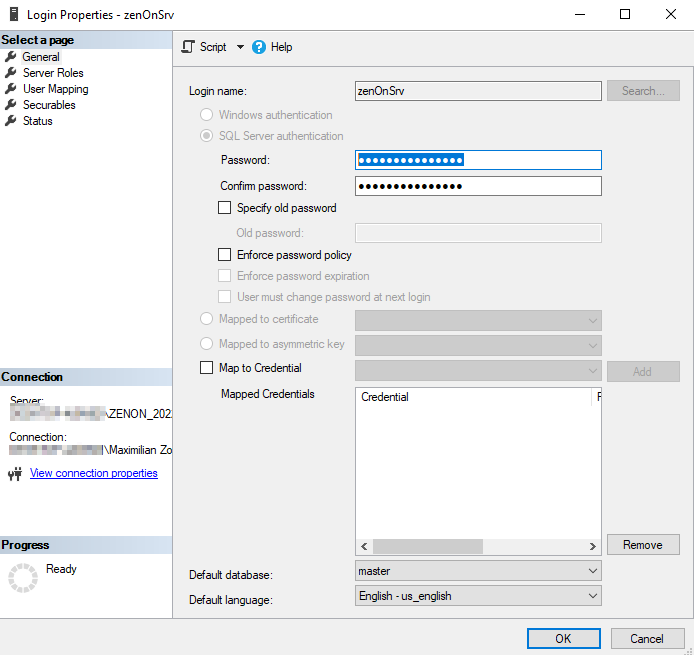This screenshot has width=694, height=655.
Task: Click the wrench icon beside General
Action: pos(11,57)
